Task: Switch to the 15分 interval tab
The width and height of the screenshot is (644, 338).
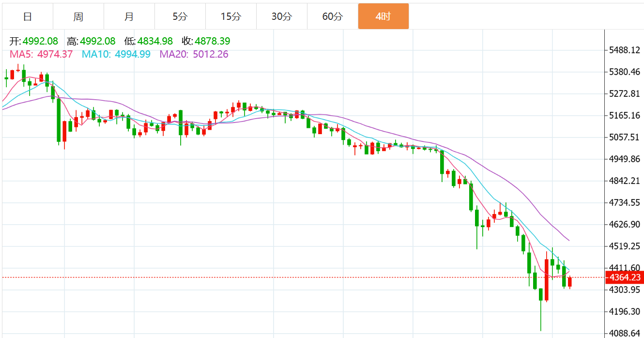Action: coord(230,16)
